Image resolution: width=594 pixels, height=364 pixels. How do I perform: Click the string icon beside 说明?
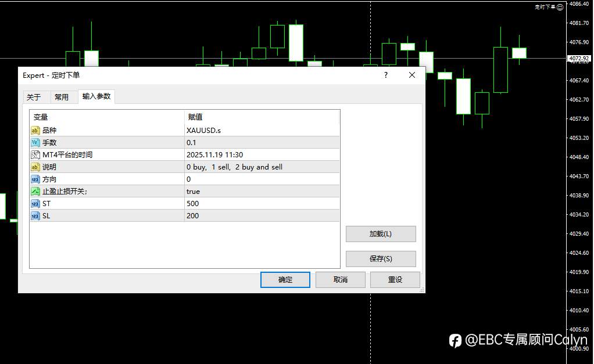pyautogui.click(x=35, y=167)
